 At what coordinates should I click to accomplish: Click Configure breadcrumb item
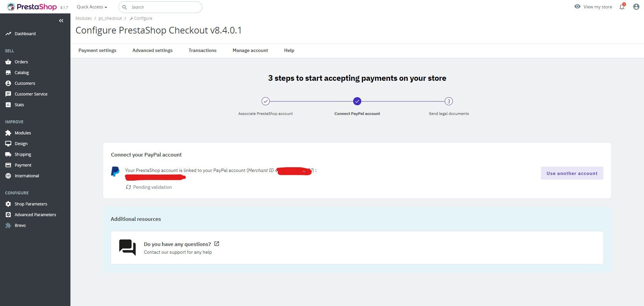pyautogui.click(x=141, y=18)
